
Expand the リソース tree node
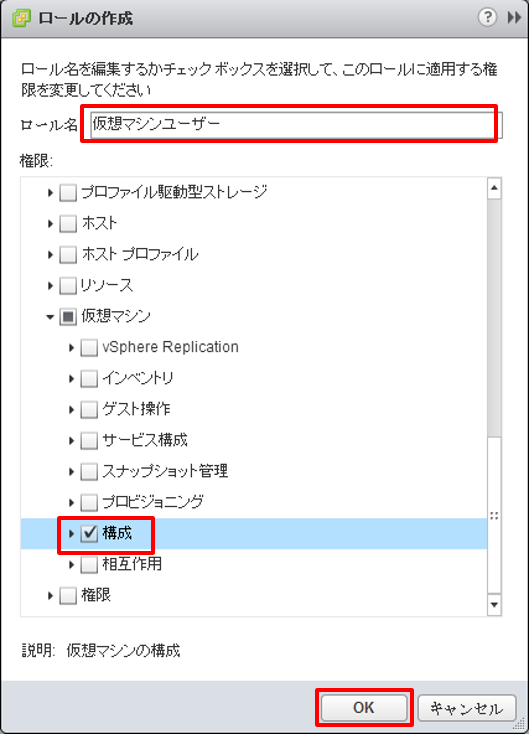click(50, 286)
